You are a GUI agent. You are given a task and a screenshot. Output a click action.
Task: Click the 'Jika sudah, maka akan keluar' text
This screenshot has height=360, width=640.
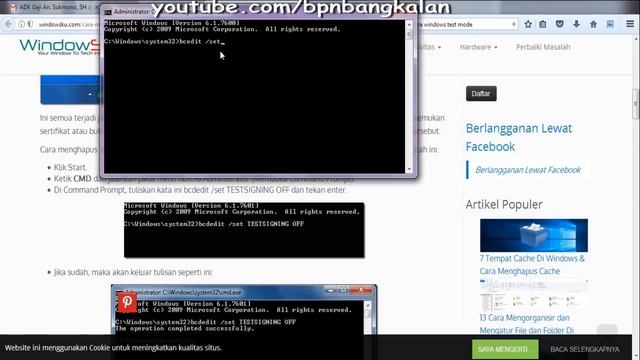point(133,272)
